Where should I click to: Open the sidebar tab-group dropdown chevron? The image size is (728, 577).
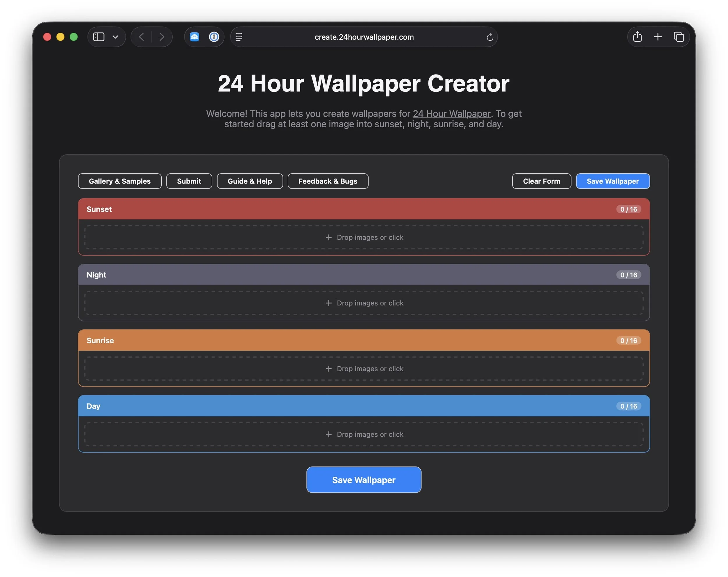pyautogui.click(x=115, y=37)
